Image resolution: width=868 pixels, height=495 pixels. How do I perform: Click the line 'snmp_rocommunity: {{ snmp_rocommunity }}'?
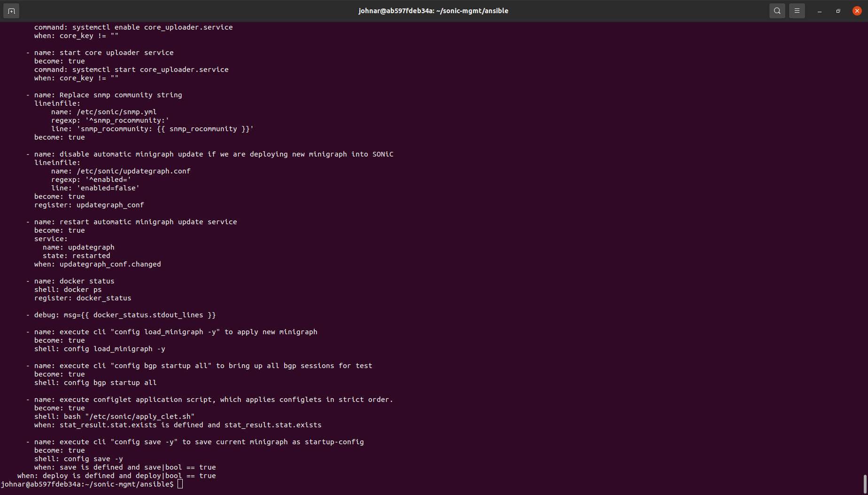click(x=152, y=129)
